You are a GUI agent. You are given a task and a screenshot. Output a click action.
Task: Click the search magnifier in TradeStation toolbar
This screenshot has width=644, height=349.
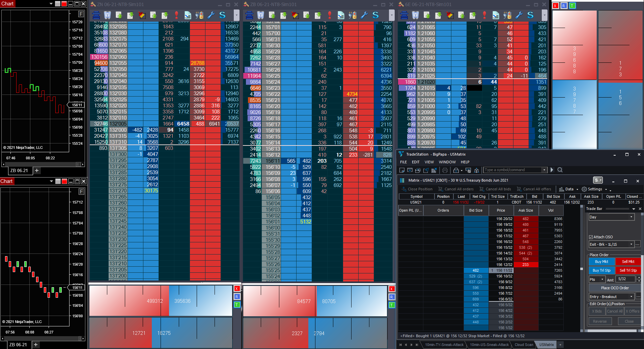tap(560, 170)
